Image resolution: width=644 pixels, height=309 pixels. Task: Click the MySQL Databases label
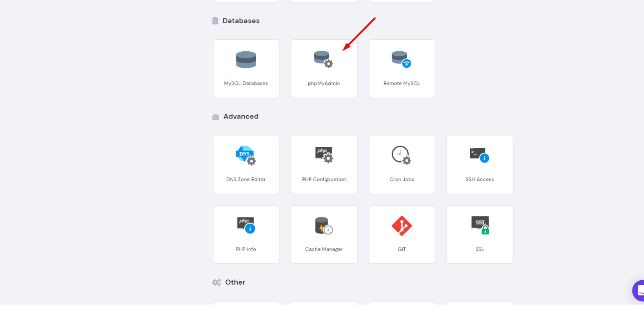pyautogui.click(x=246, y=83)
